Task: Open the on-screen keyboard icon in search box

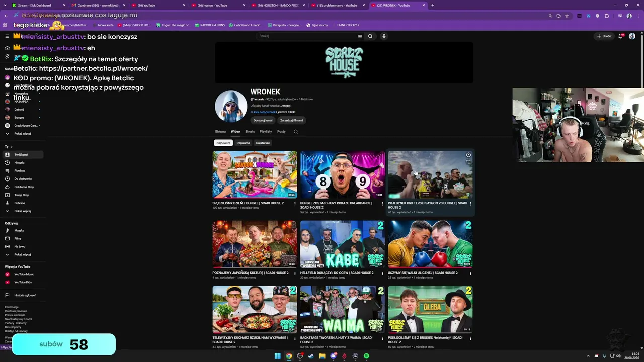Action: coord(360,36)
